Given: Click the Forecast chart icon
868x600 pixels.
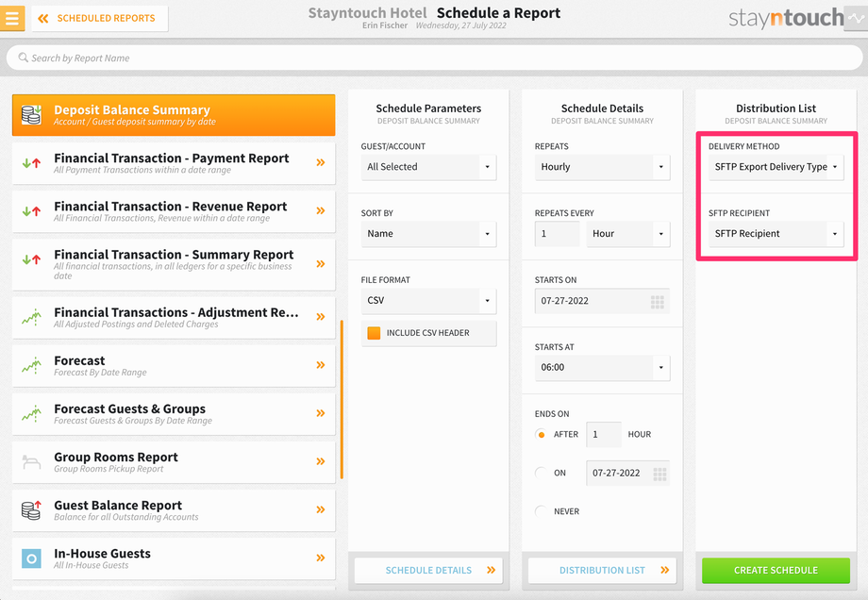Looking at the screenshot, I should point(31,365).
